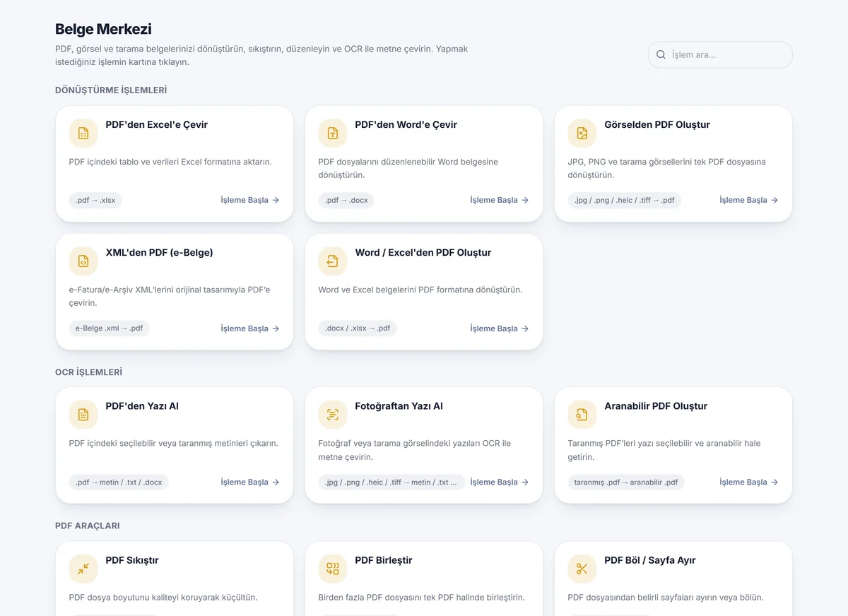848x616 pixels.
Task: Click the truncated .jpg / .png / .heic → metin tag
Action: pyautogui.click(x=391, y=482)
